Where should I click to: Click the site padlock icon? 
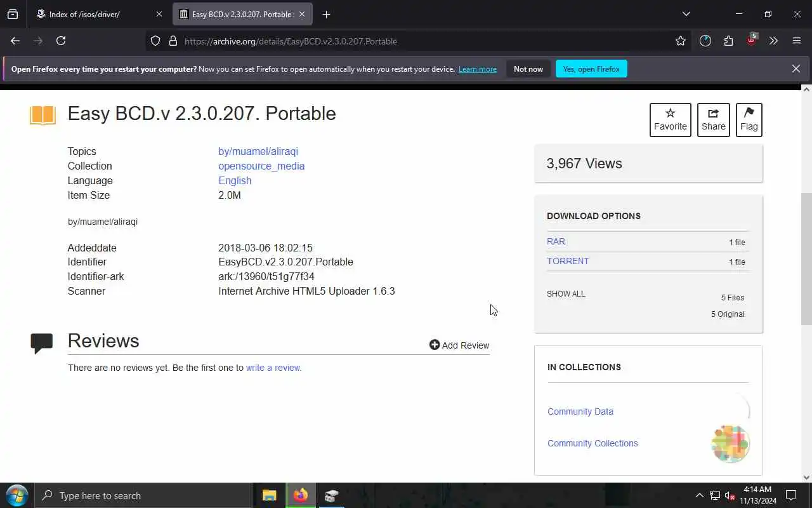click(173, 41)
